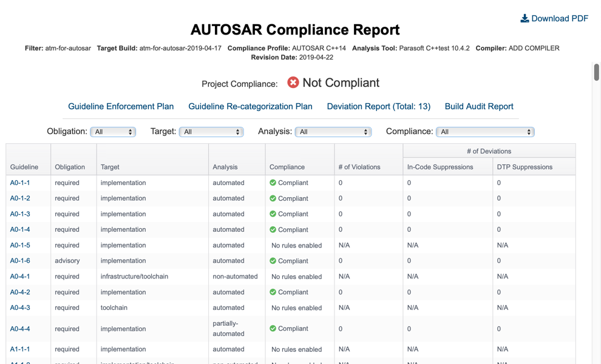Image resolution: width=601 pixels, height=364 pixels.
Task: Click the page's vertical scrollbar thumb
Action: 596,72
